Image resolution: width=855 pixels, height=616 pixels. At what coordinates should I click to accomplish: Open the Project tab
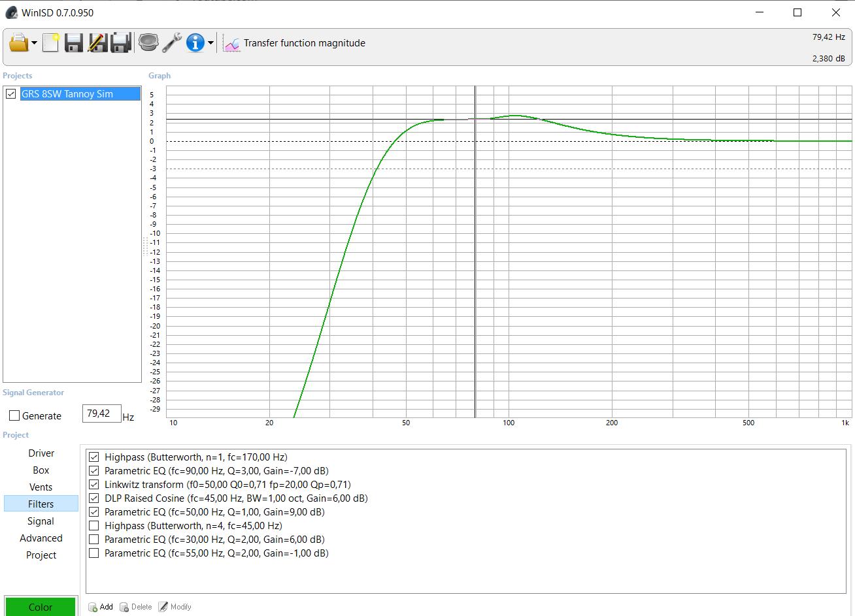41,555
